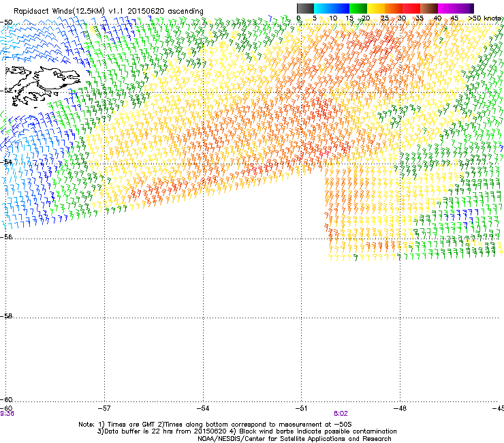The height and width of the screenshot is (443, 504).
Task: Click the magenta 40-45 knots color segment
Action: point(447,8)
